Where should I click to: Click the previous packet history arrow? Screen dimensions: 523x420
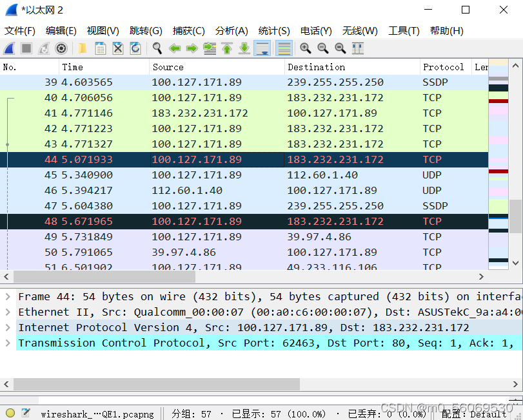pyautogui.click(x=174, y=48)
